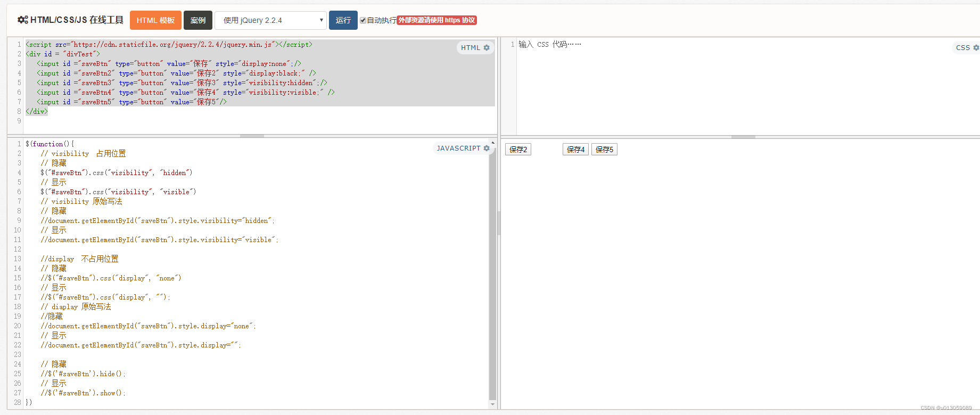980x415 pixels.
Task: Click the "//display 不占用位置" comment line
Action: point(79,259)
